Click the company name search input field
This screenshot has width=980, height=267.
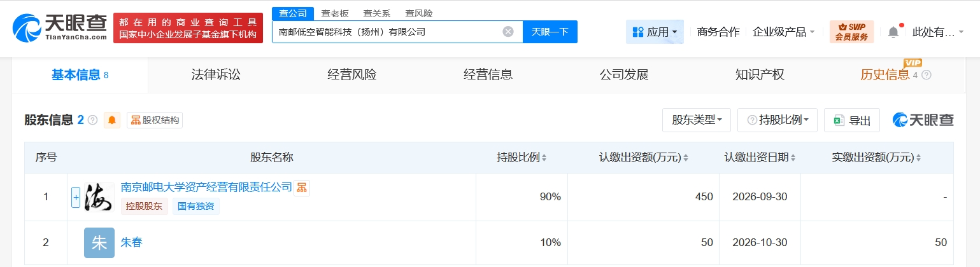click(x=385, y=32)
